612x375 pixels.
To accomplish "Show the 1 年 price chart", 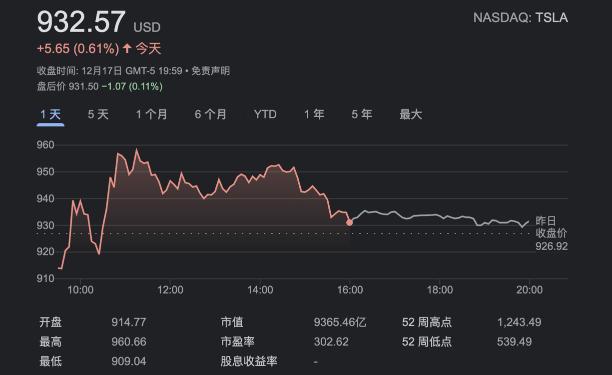I will coord(314,114).
